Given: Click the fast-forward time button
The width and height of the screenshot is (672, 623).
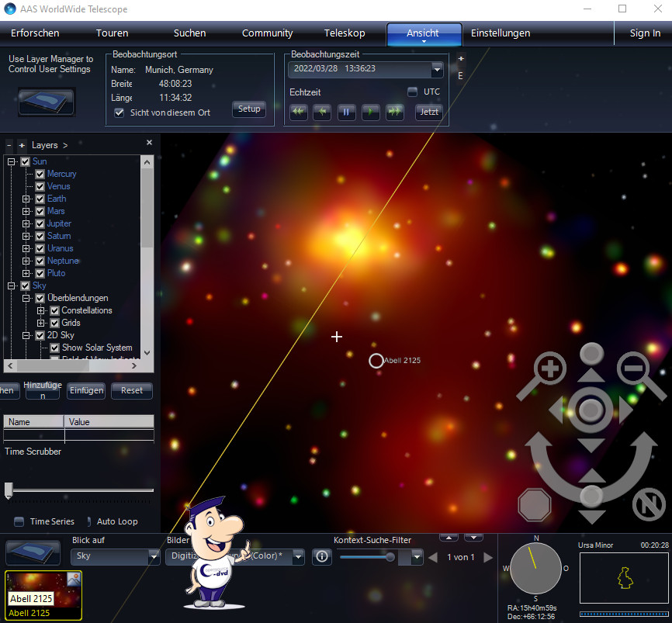Looking at the screenshot, I should [x=395, y=112].
